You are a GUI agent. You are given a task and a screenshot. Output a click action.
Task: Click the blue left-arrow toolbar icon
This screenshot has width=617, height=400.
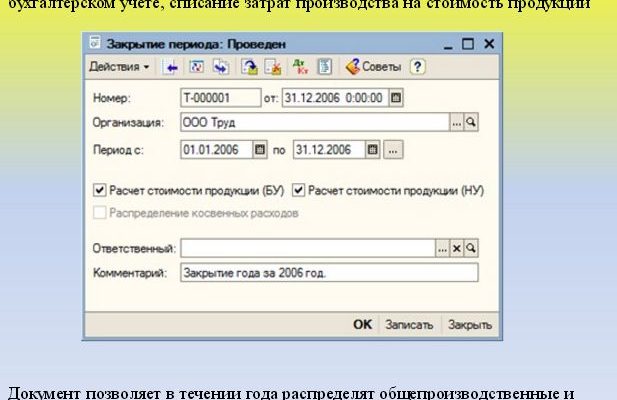pos(171,67)
